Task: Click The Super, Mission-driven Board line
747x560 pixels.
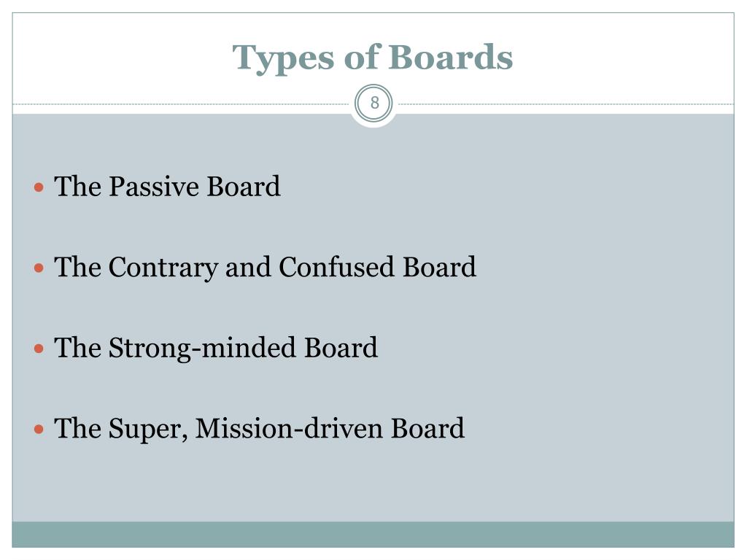Action: coord(259,429)
